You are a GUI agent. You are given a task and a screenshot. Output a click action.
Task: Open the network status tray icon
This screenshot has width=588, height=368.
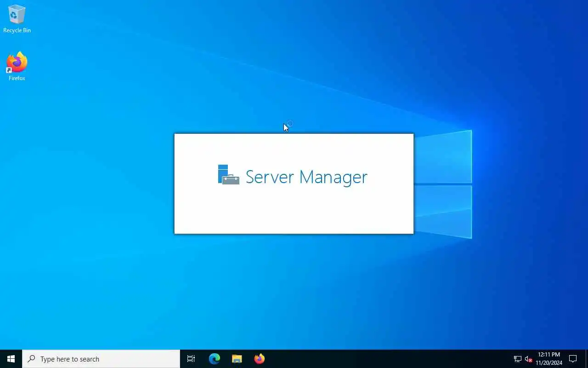pyautogui.click(x=517, y=359)
